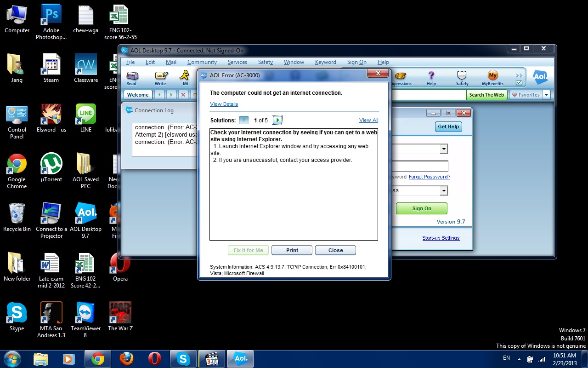Select the Classware desktop icon
Viewport: 588px width, 368px height.
[x=86, y=69]
